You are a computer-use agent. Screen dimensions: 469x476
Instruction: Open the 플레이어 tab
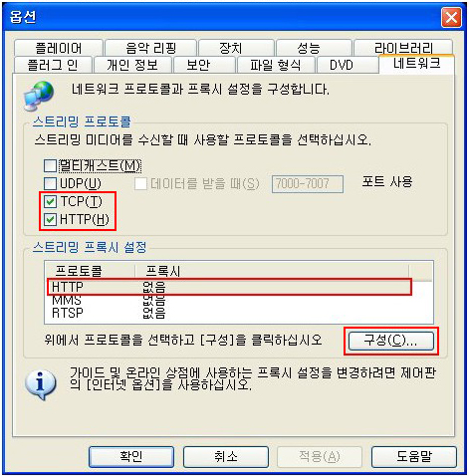[59, 48]
